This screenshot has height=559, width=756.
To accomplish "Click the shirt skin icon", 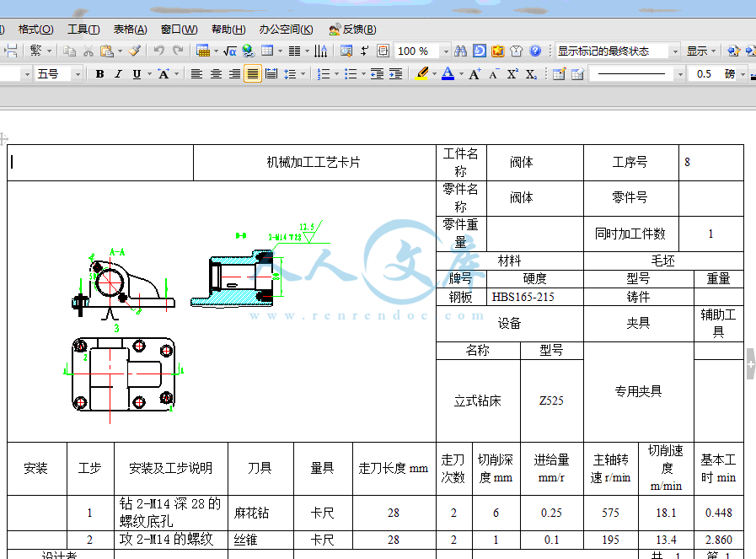I will (517, 51).
